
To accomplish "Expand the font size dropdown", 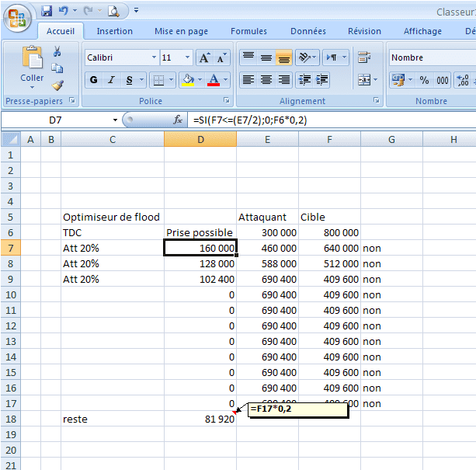I will tap(187, 57).
